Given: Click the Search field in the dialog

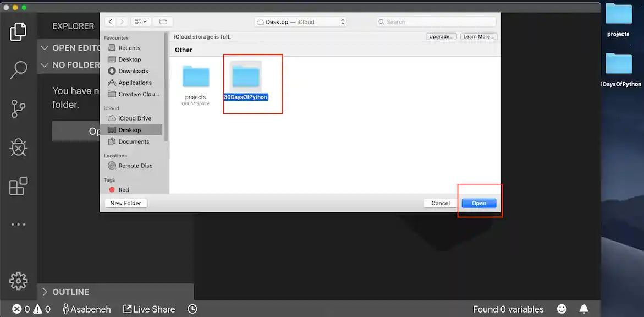Looking at the screenshot, I should [436, 22].
